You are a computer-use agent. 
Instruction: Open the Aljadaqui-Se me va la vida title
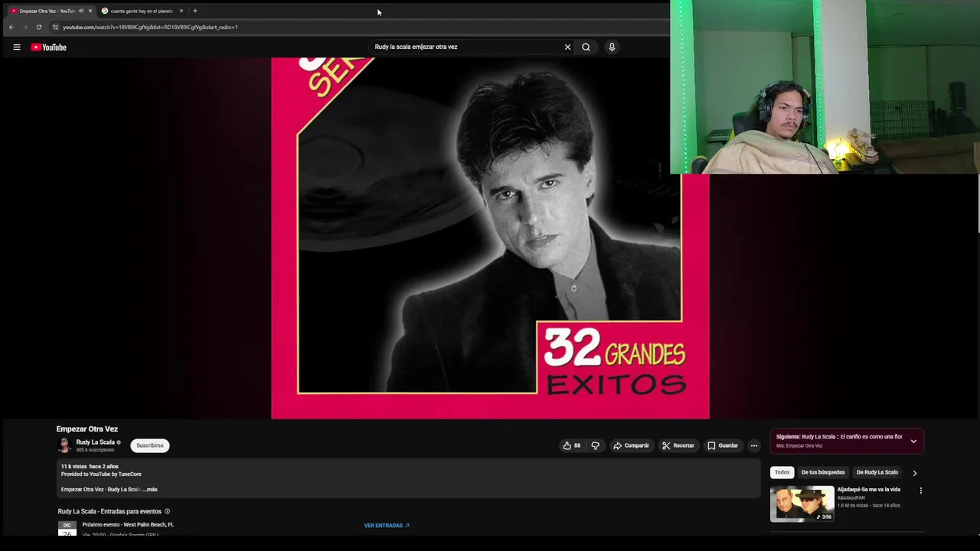(868, 490)
